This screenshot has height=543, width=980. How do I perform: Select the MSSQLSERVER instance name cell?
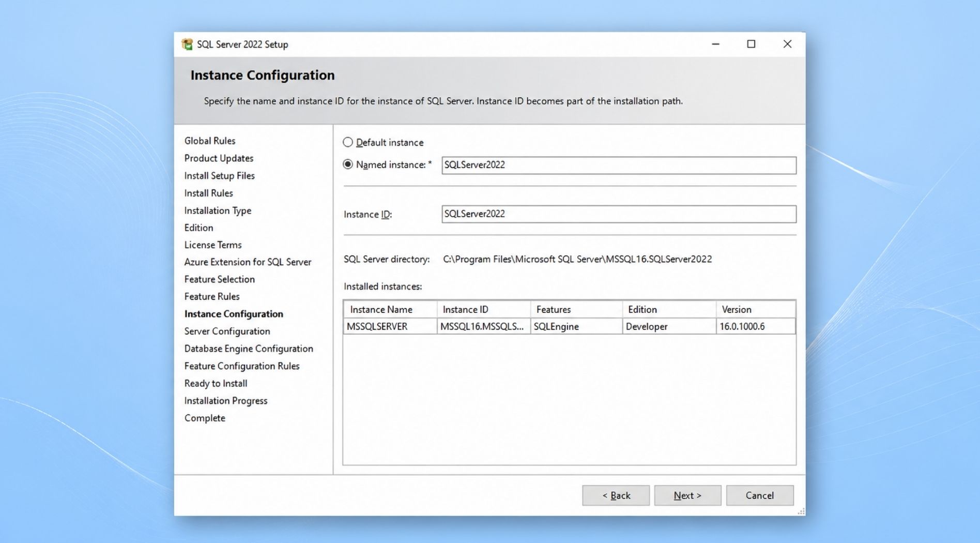(390, 326)
